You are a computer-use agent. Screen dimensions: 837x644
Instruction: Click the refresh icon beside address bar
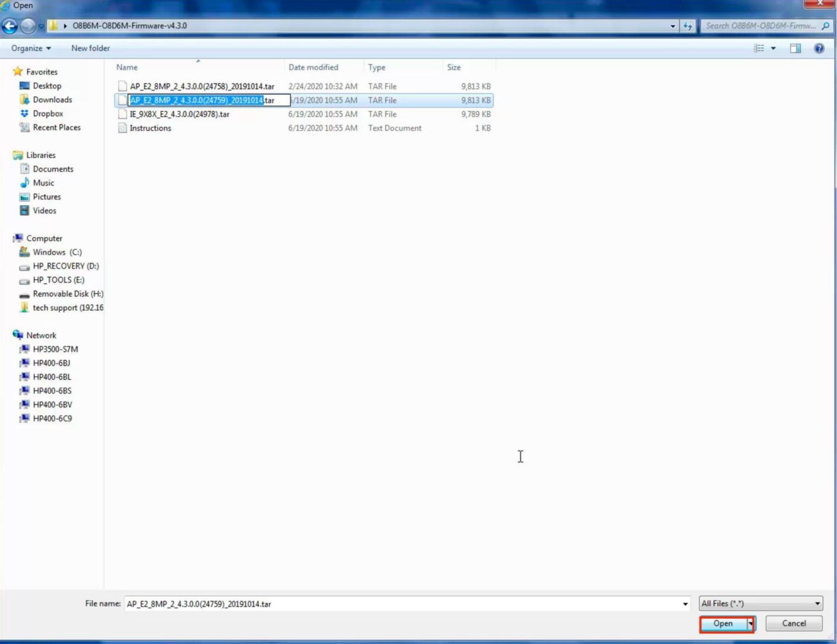tap(688, 26)
